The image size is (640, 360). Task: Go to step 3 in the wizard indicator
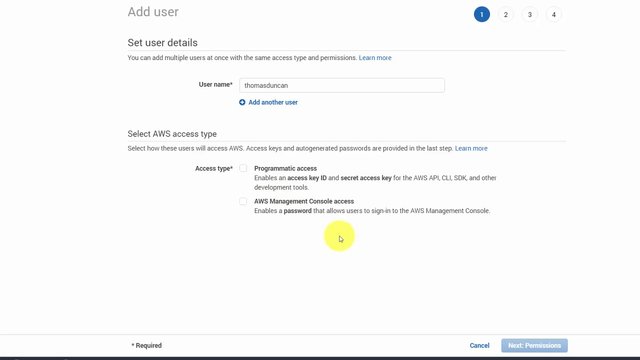(530, 14)
